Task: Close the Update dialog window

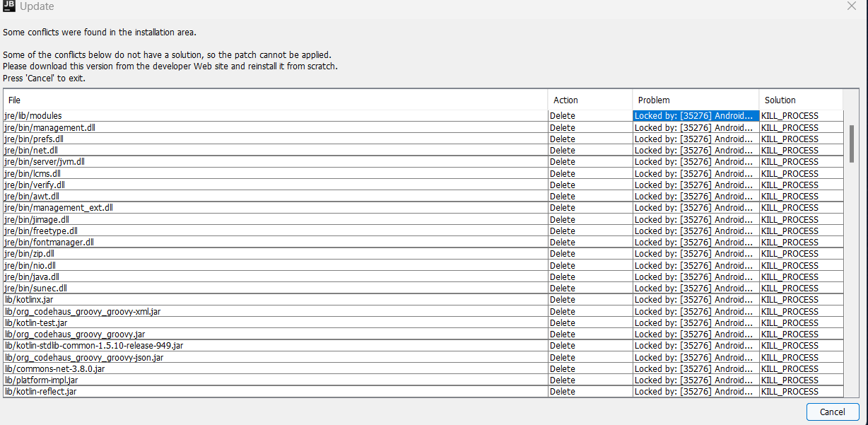Action: 852,6
